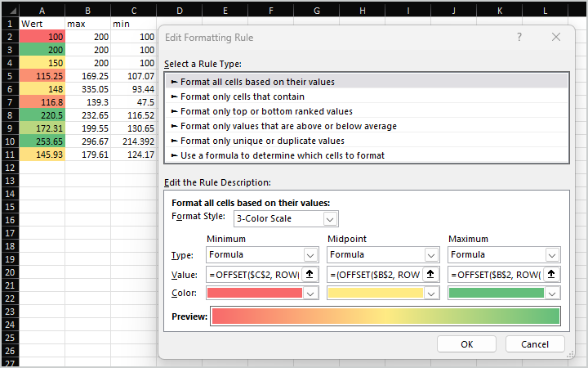Open the dialog help question mark
This screenshot has height=368, width=588.
click(x=519, y=37)
